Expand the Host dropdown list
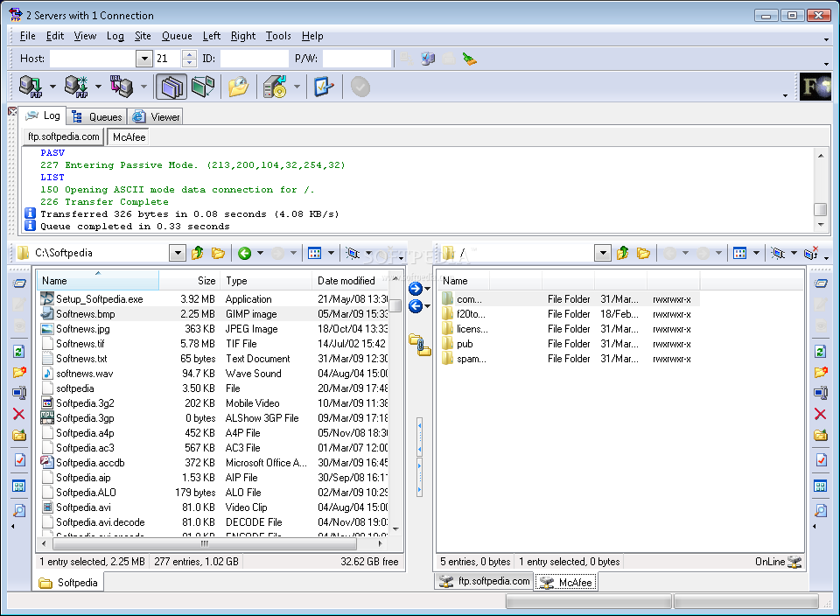The width and height of the screenshot is (840, 616). coord(144,59)
